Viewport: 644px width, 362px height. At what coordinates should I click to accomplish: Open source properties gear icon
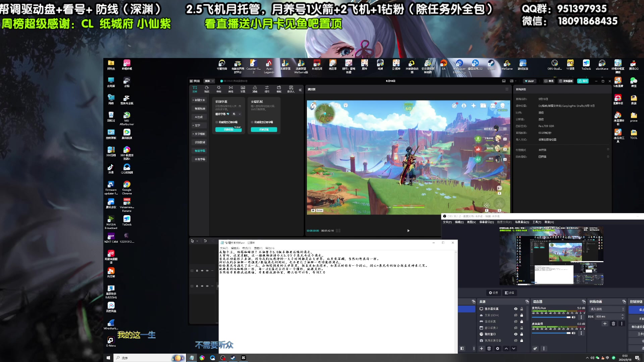point(497,349)
